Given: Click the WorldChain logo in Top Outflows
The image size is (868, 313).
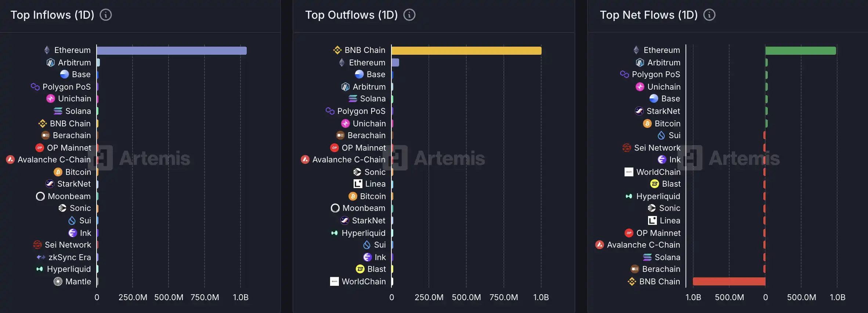Looking at the screenshot, I should (334, 281).
